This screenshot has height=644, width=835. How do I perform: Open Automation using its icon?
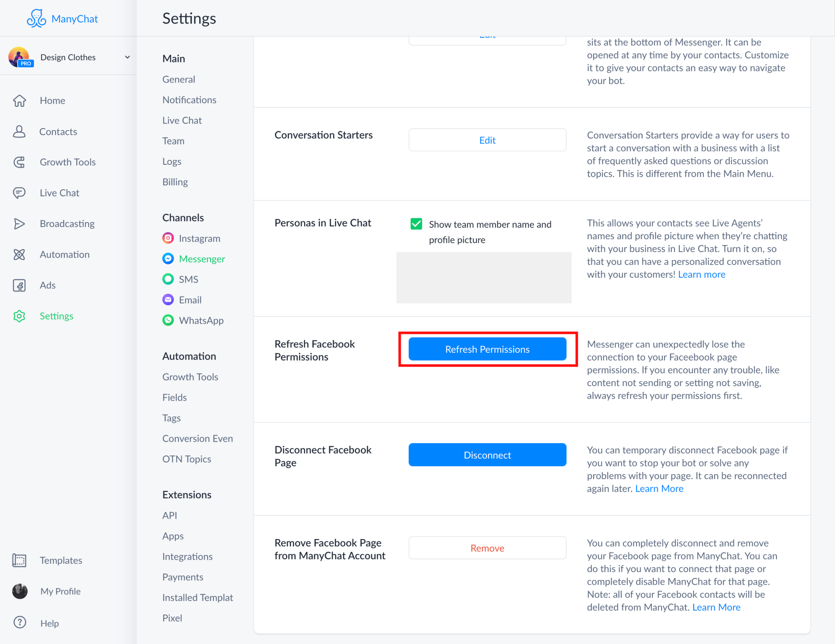coord(19,254)
